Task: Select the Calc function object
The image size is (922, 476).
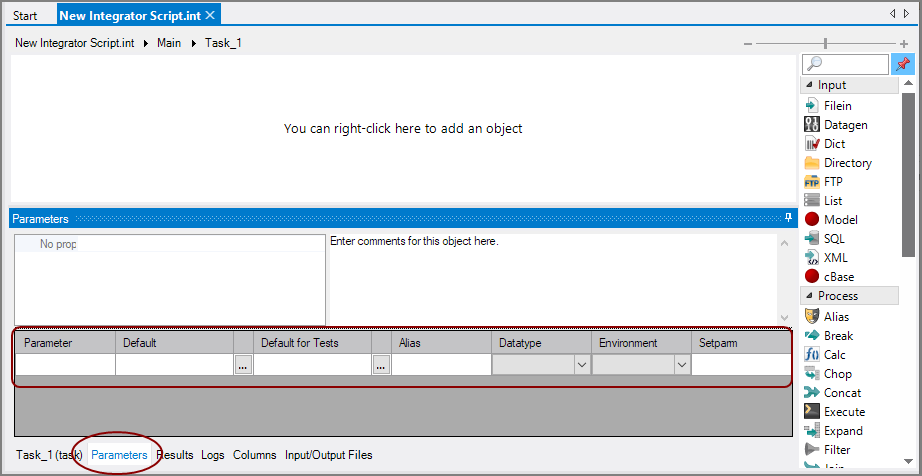Action: [824, 355]
